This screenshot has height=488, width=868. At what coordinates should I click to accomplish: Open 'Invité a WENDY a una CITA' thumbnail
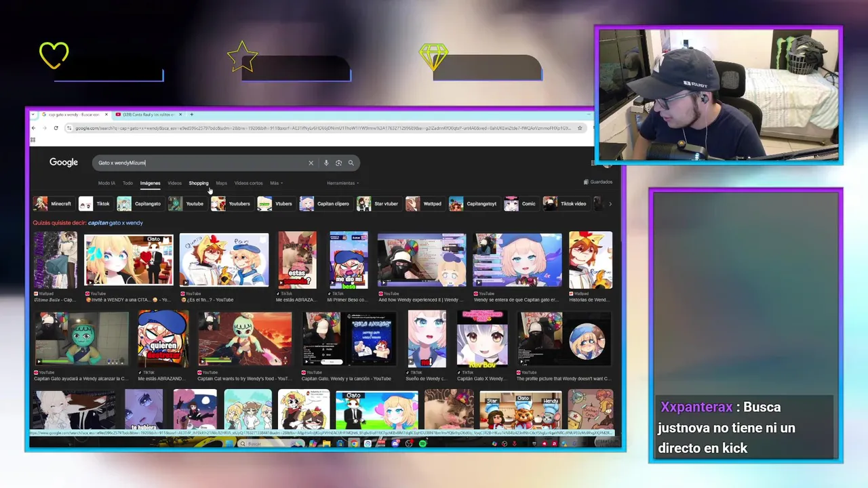point(129,260)
